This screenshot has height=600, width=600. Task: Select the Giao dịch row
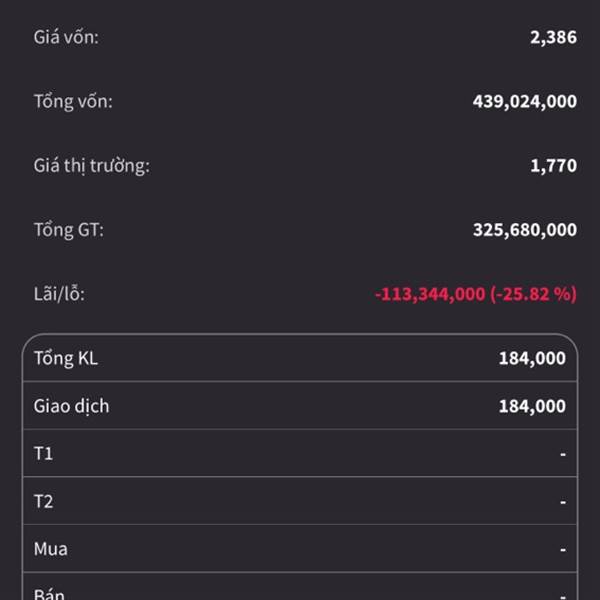point(300,406)
